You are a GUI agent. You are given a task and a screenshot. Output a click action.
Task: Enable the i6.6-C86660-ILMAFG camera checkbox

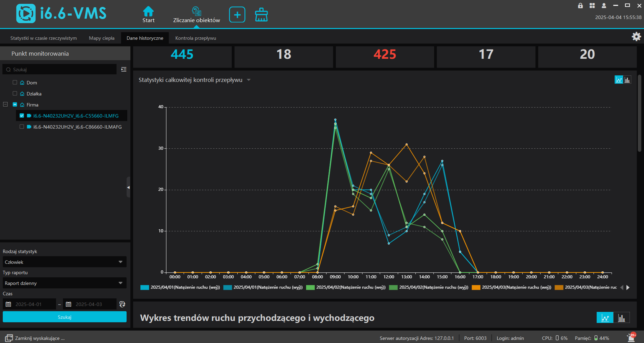click(22, 127)
